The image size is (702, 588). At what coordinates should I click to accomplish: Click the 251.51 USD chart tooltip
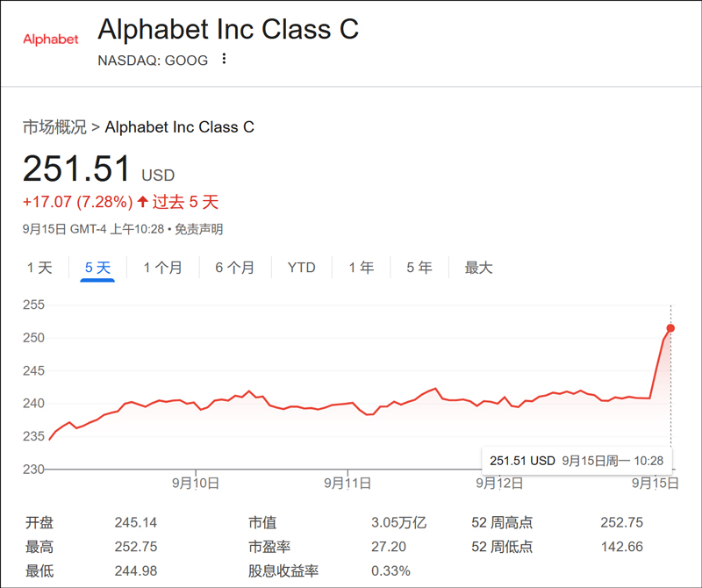coord(576,460)
